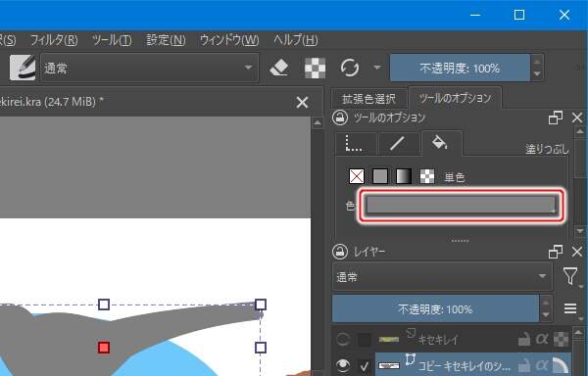This screenshot has width=588, height=376.
Task: Click the brush preset editor icon
Action: point(23,68)
